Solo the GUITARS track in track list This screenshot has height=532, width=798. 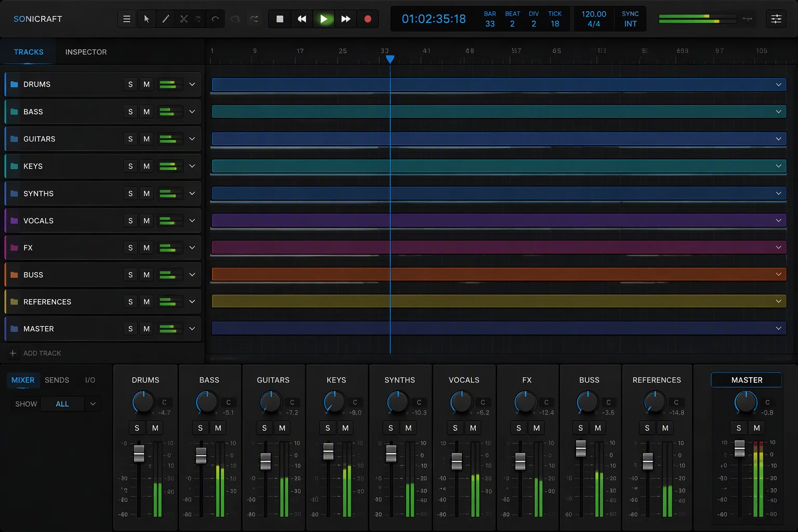point(130,139)
